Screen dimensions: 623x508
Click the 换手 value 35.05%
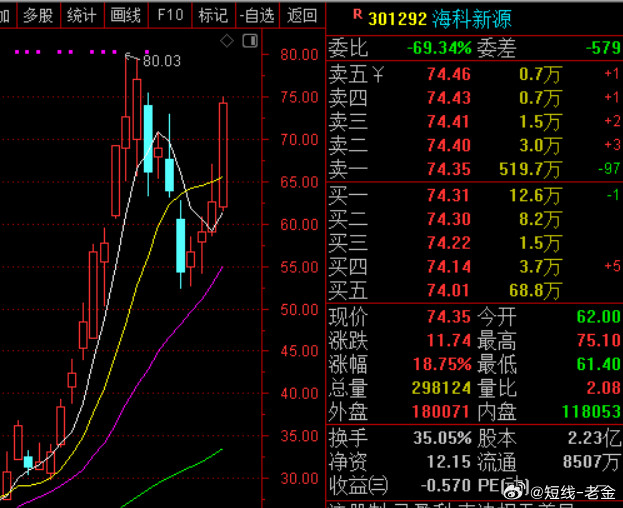442,438
